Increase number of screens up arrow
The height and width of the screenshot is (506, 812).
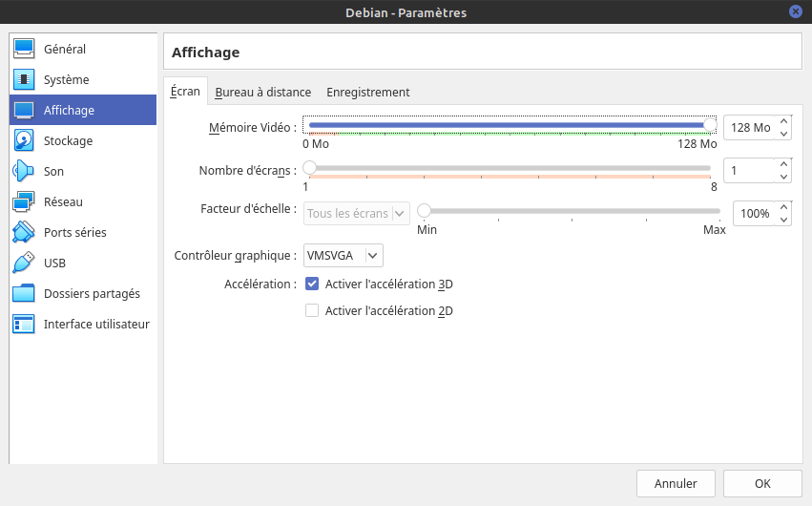pyautogui.click(x=783, y=165)
